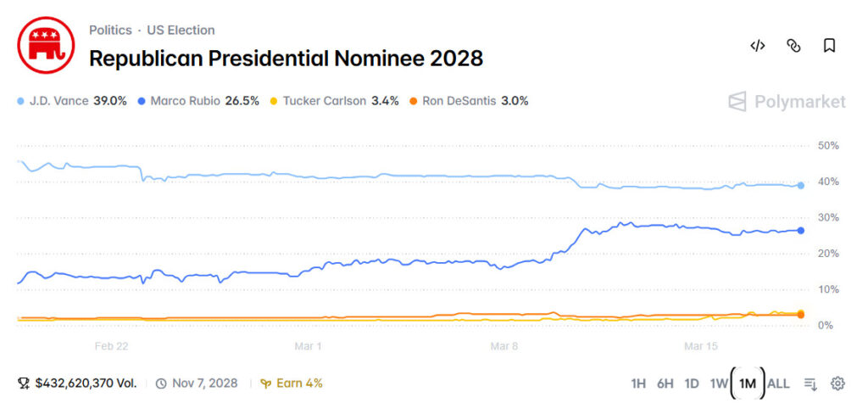The width and height of the screenshot is (868, 403).
Task: Toggle J.D. Vance series in legend
Action: 72,101
